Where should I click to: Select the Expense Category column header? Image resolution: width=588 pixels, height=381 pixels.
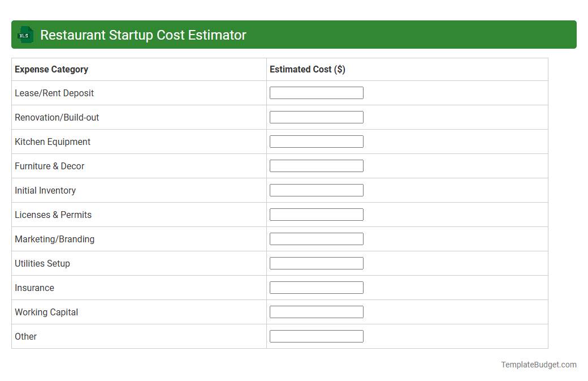[51, 69]
